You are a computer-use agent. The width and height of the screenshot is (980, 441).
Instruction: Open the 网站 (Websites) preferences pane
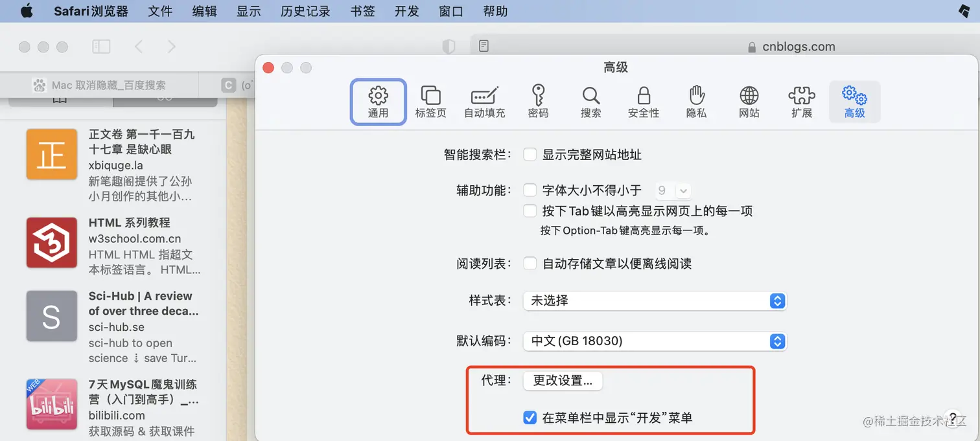coord(749,102)
